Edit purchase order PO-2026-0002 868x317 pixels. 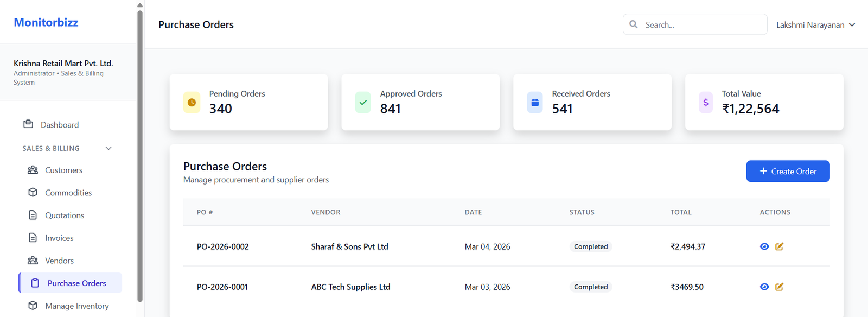(780, 246)
